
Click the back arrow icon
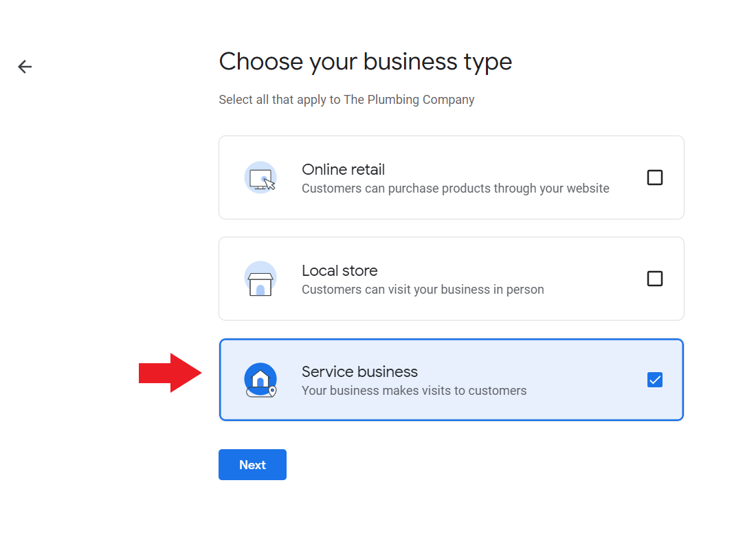(x=24, y=66)
